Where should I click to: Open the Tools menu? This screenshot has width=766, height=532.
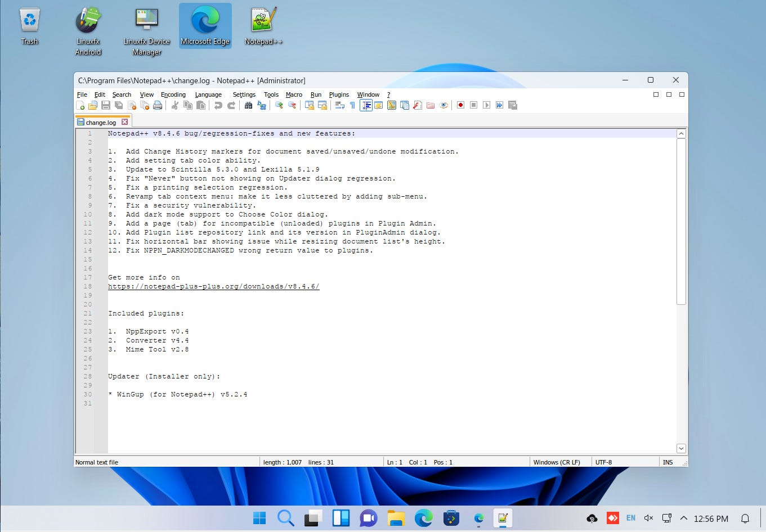coord(271,94)
